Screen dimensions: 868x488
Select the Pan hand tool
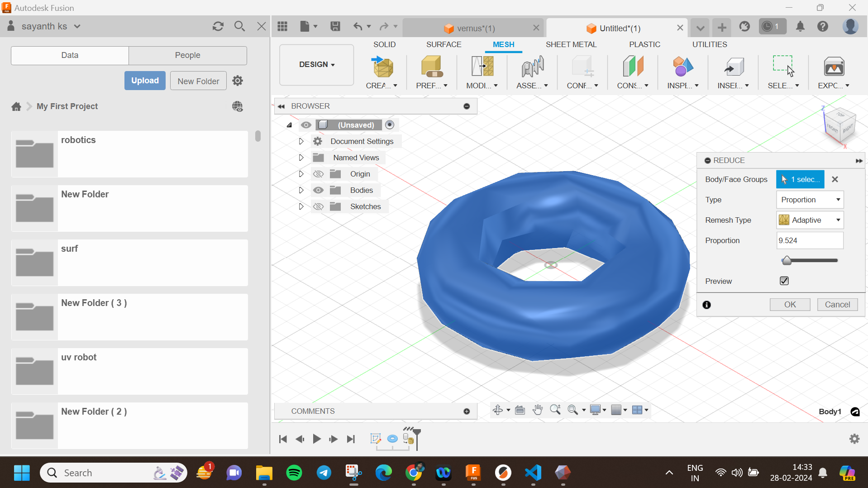click(537, 410)
